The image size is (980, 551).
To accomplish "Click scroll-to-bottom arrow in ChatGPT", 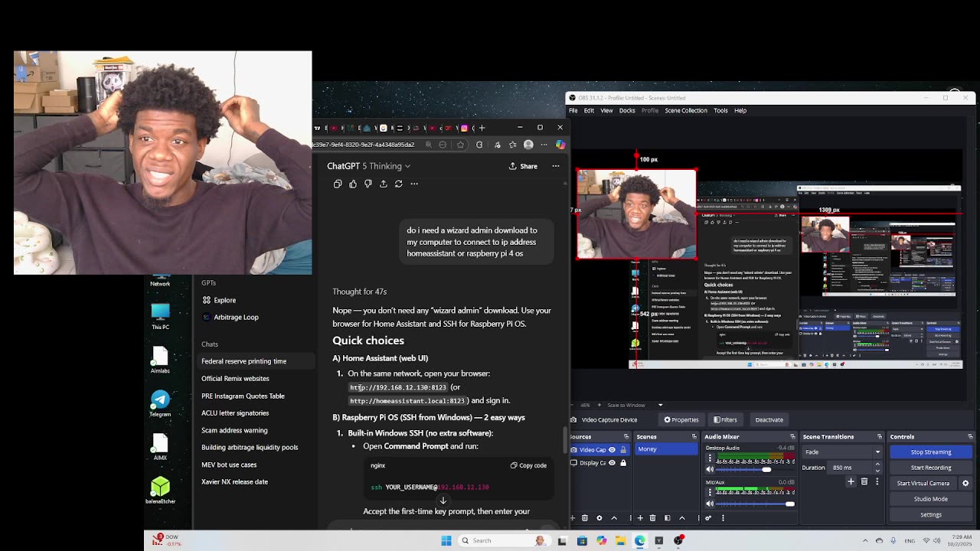I will (x=443, y=500).
